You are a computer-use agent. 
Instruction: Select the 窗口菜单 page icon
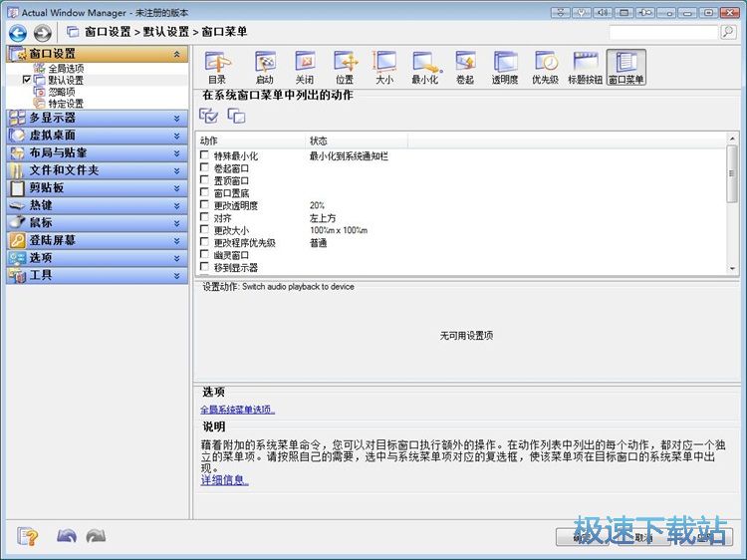[x=626, y=68]
